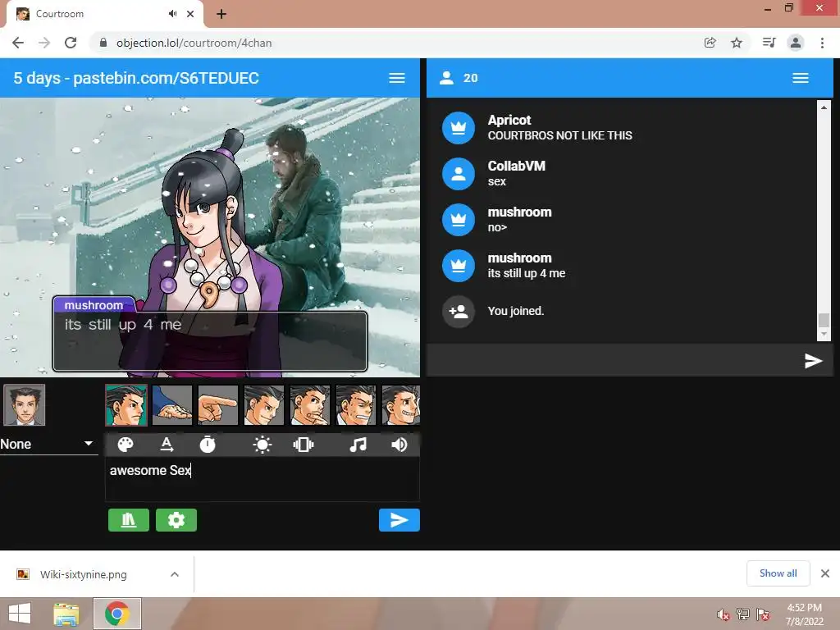The image size is (840, 630).
Task: Bookmark this page star
Action: tap(737, 43)
